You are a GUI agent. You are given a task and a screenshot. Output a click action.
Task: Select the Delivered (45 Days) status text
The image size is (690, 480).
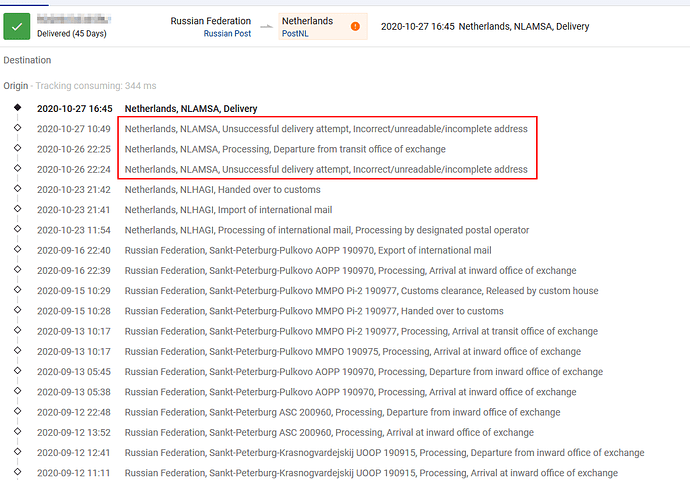click(72, 33)
